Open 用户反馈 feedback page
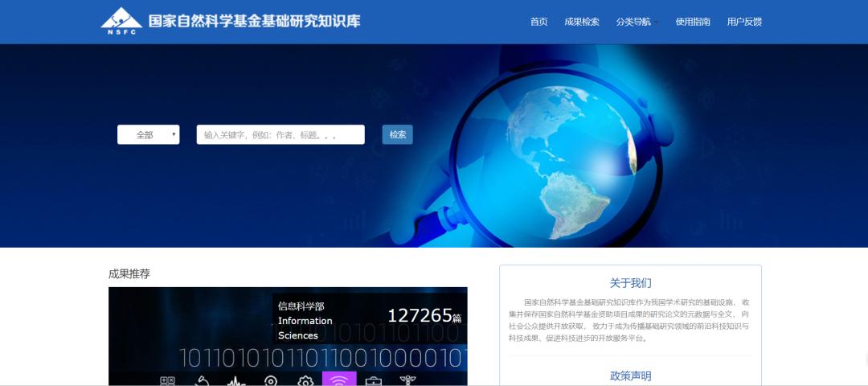Screen dimensions: 868x386 pos(744,22)
